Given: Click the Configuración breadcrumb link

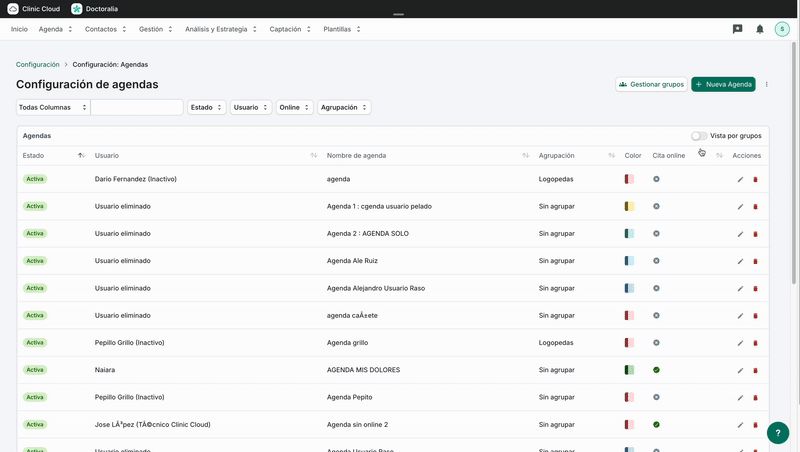Looking at the screenshot, I should click(38, 64).
